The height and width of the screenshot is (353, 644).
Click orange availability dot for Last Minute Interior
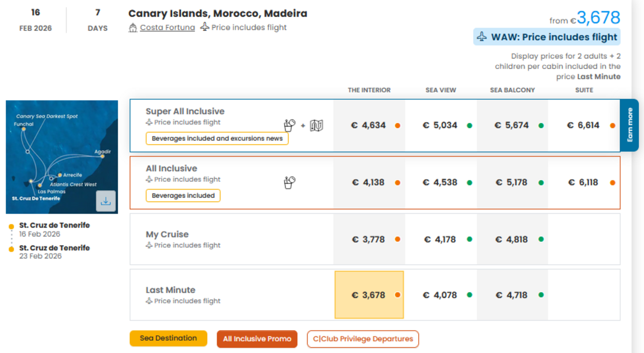[397, 295]
